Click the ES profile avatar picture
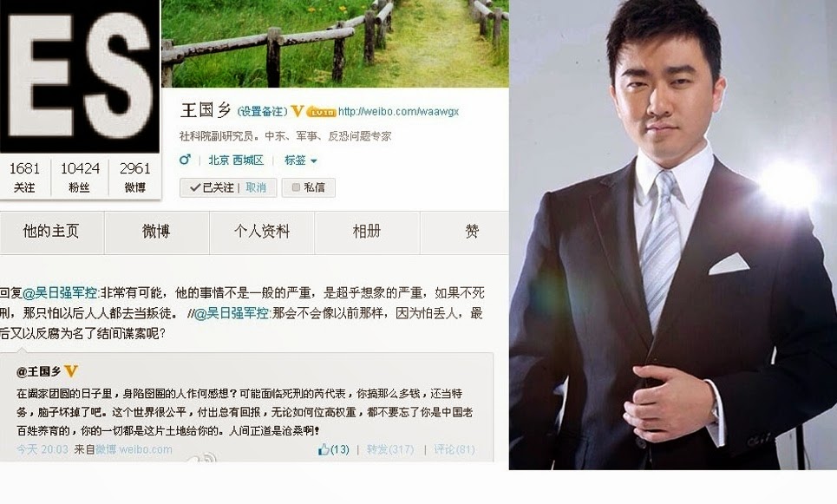Viewport: 837px width, 504px height. [x=80, y=76]
